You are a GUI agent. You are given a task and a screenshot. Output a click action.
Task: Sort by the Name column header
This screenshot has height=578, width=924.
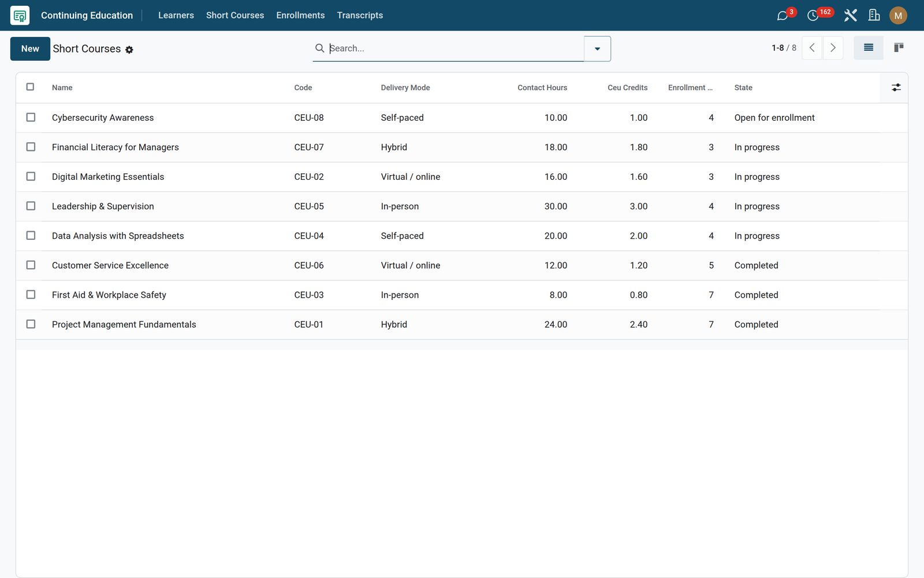[62, 88]
